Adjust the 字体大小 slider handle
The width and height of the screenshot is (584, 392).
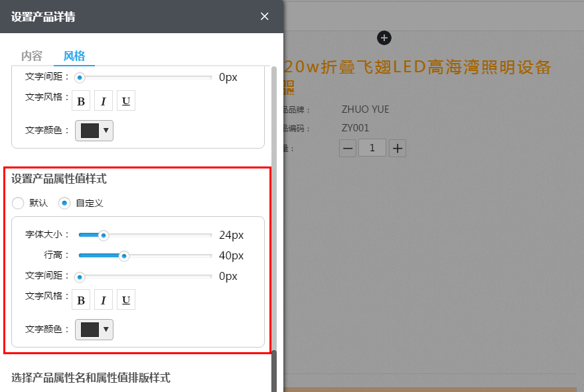tap(104, 235)
